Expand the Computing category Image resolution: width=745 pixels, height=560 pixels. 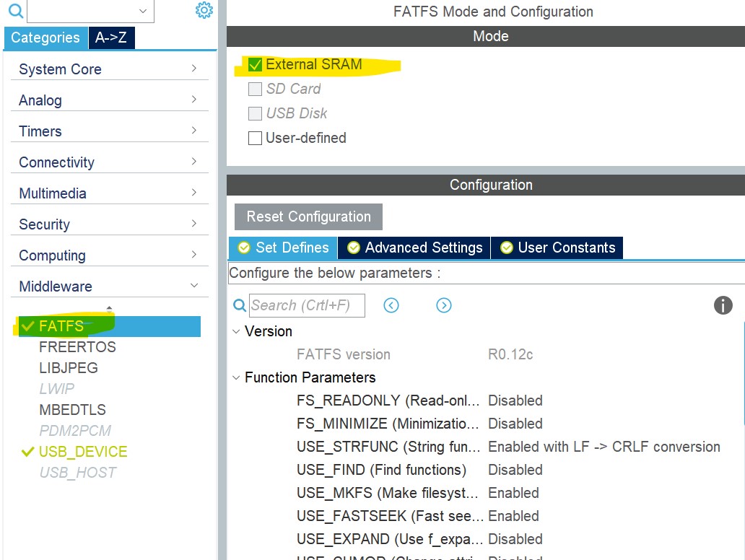pos(109,255)
